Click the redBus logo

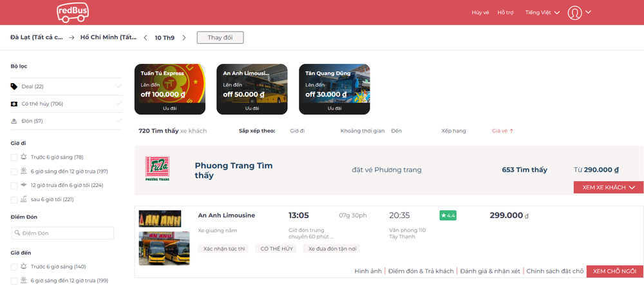point(72,12)
